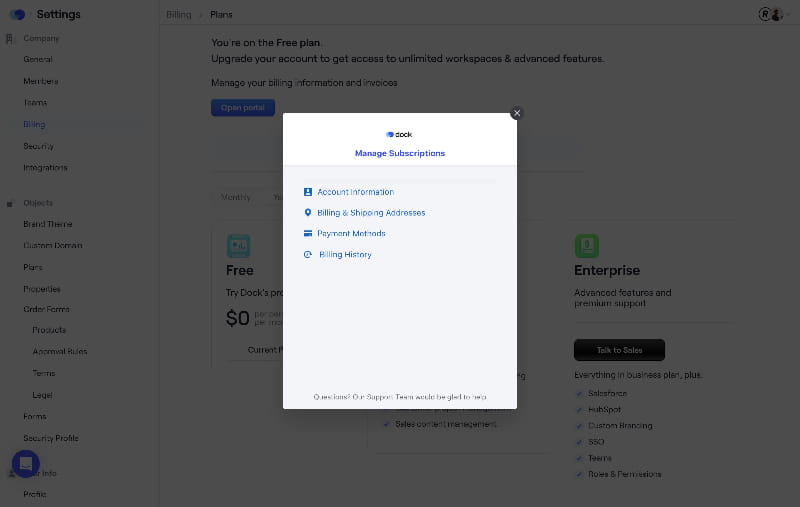The height and width of the screenshot is (507, 800).
Task: Close the Manage Subscriptions dialog
Action: 517,113
